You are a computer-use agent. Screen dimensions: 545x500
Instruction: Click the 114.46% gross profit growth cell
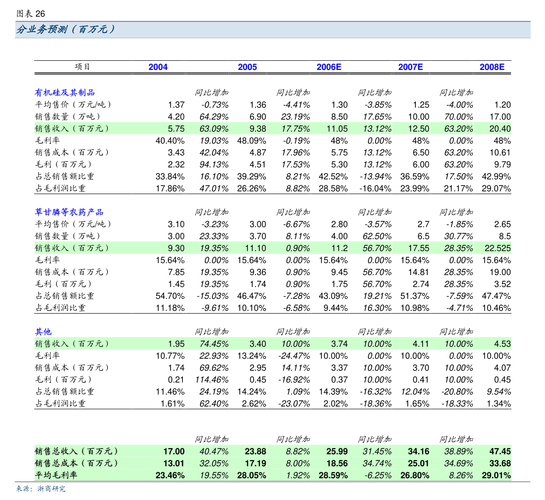click(212, 380)
